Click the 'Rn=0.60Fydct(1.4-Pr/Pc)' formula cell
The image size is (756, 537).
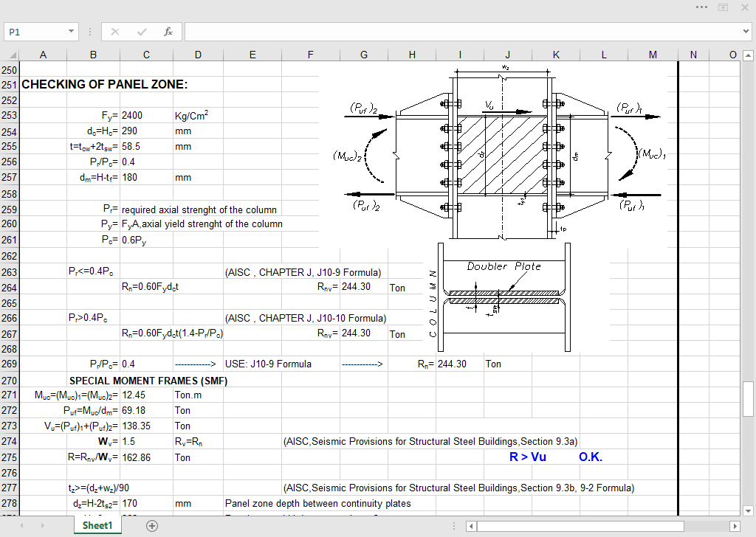(172, 333)
